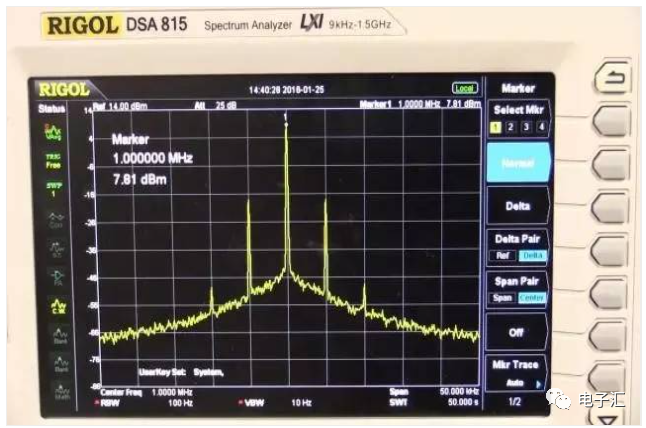646x428 pixels.
Task: Click the VBW 10 Hz value
Action: [301, 403]
